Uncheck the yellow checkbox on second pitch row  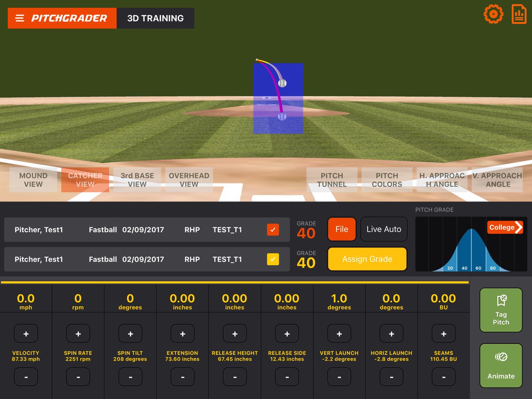(273, 259)
